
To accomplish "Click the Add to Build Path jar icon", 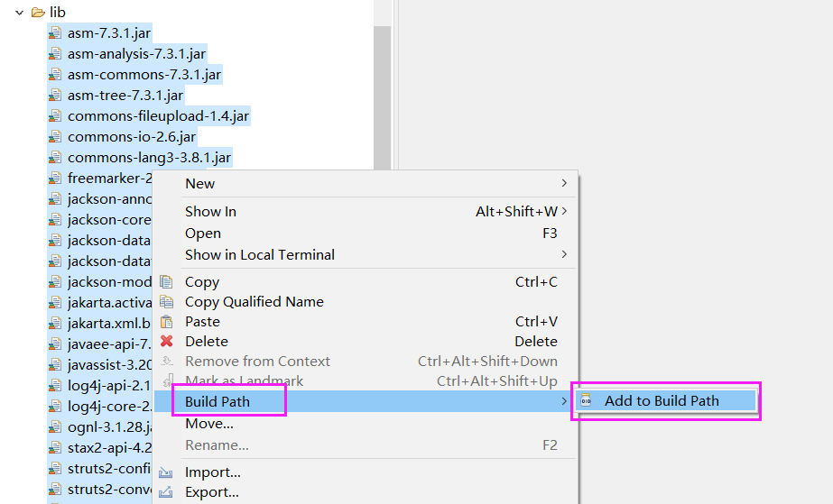I will pyautogui.click(x=586, y=400).
